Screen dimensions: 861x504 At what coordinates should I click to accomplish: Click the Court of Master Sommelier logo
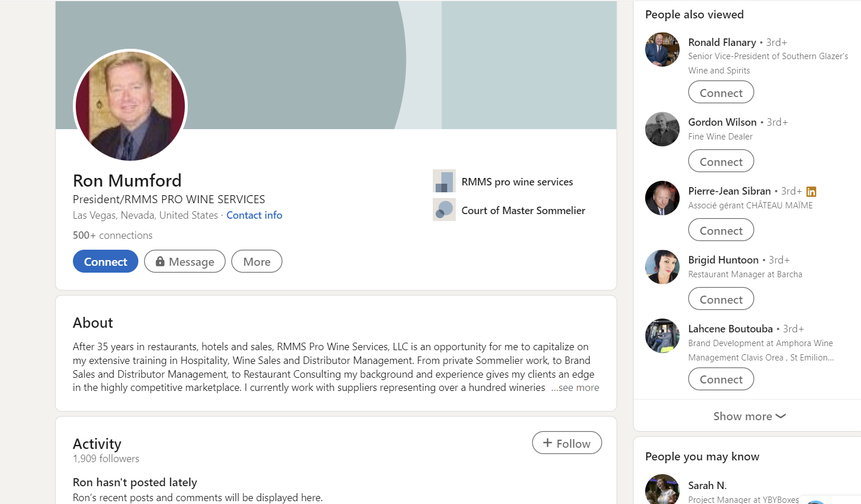444,210
